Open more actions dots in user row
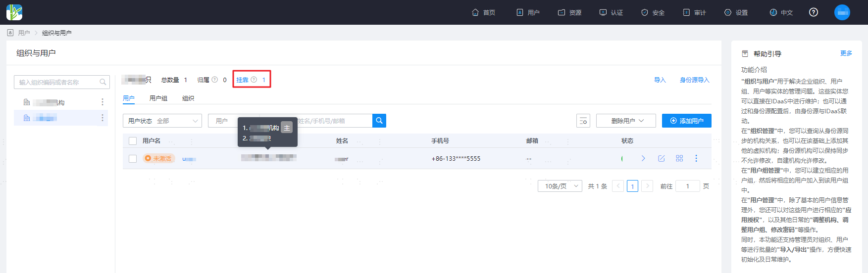The width and height of the screenshot is (868, 273). pos(696,158)
